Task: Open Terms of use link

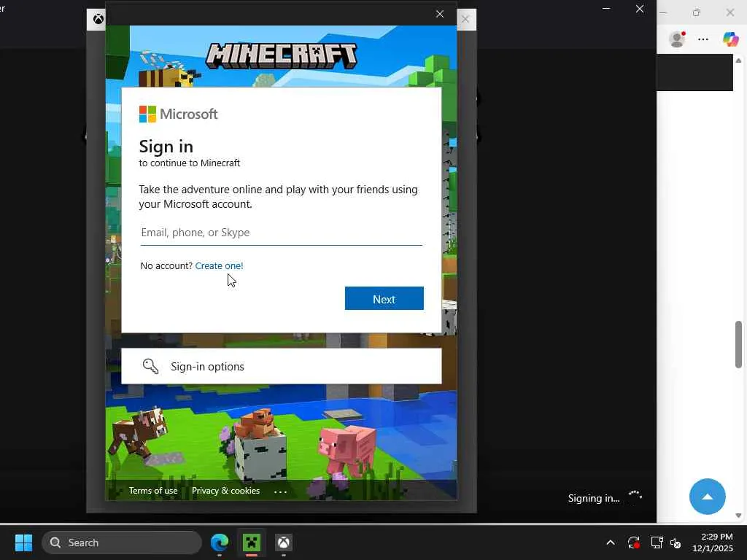Action: (x=153, y=491)
